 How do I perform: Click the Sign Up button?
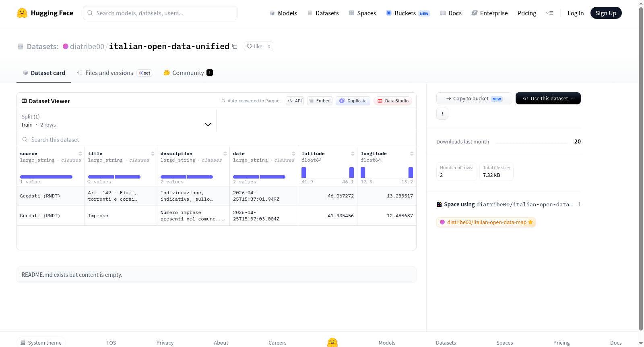(606, 13)
